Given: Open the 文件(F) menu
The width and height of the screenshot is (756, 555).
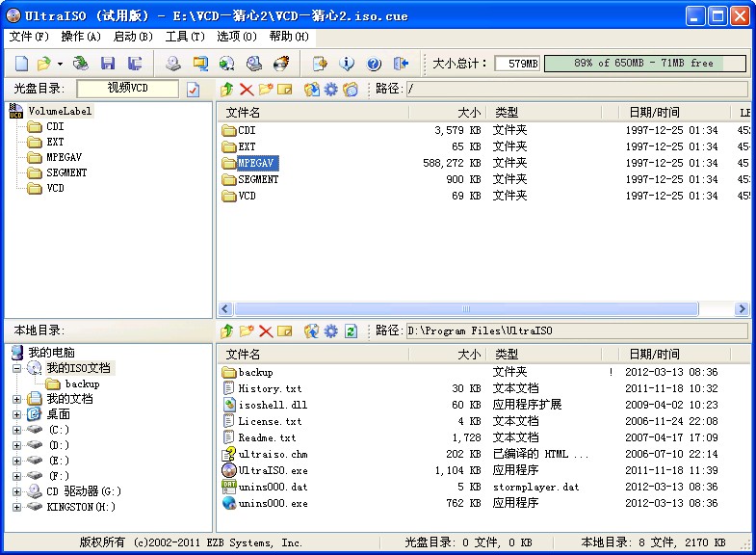Looking at the screenshot, I should point(29,37).
